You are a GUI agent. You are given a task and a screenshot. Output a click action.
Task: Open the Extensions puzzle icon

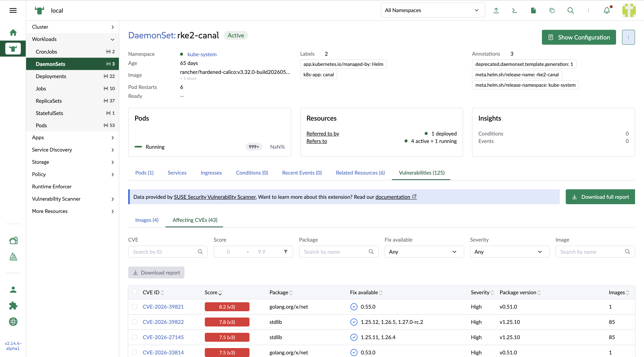(x=13, y=306)
